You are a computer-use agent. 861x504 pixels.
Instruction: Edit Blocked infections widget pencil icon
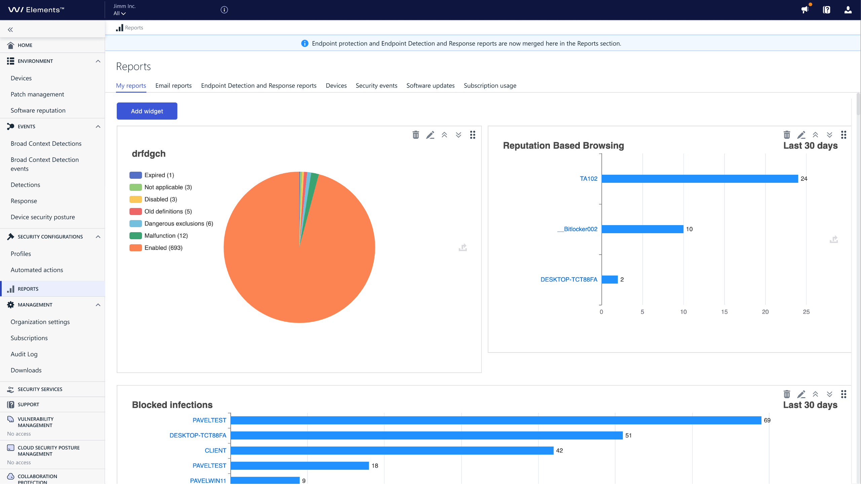pyautogui.click(x=801, y=394)
